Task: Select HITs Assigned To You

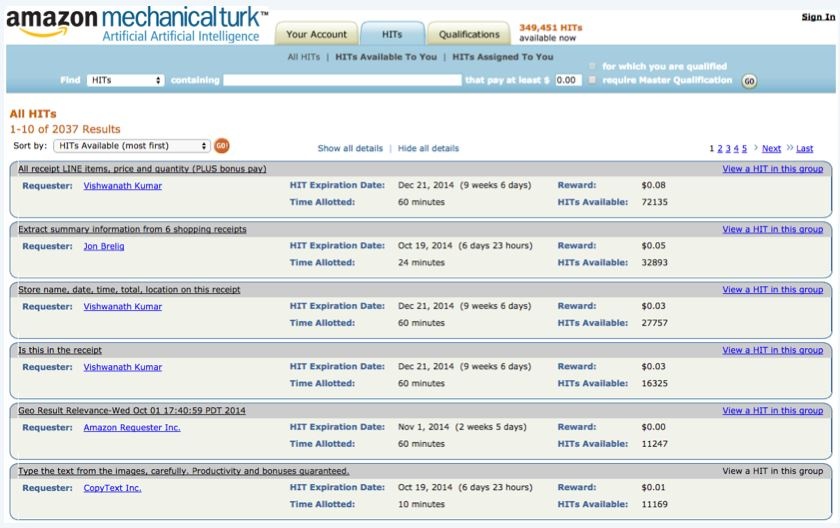Action: tap(502, 57)
